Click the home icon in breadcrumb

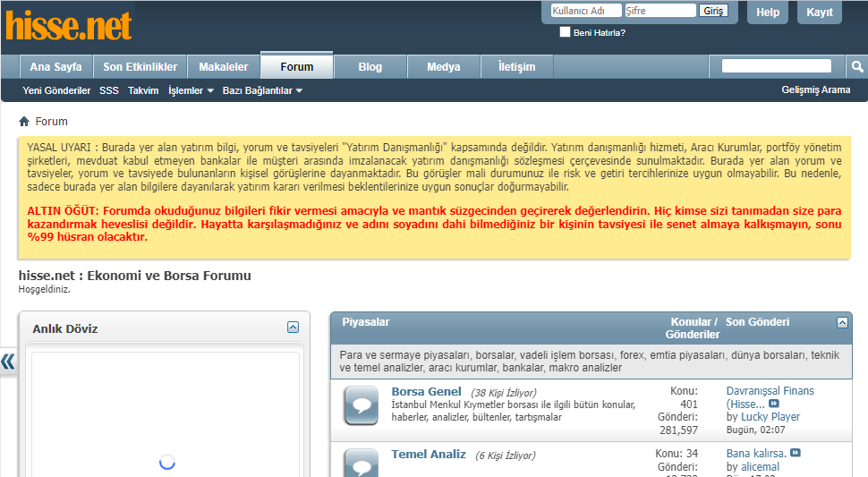pyautogui.click(x=24, y=121)
